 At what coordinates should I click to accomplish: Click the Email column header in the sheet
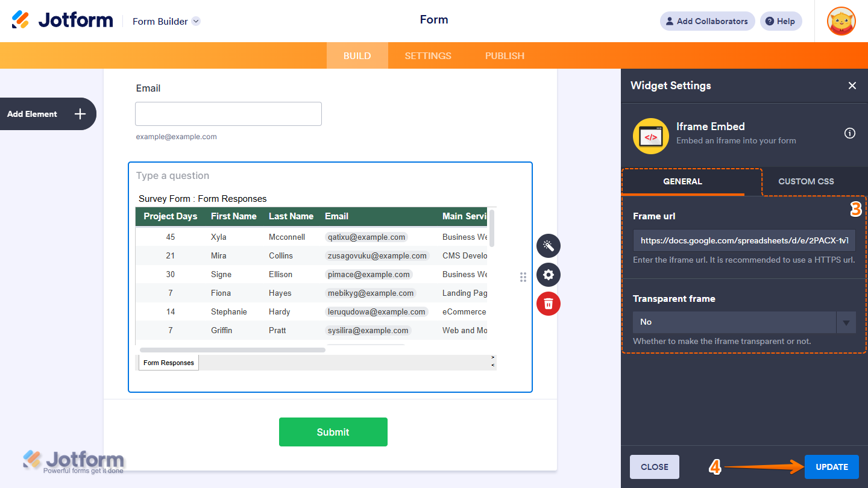337,216
